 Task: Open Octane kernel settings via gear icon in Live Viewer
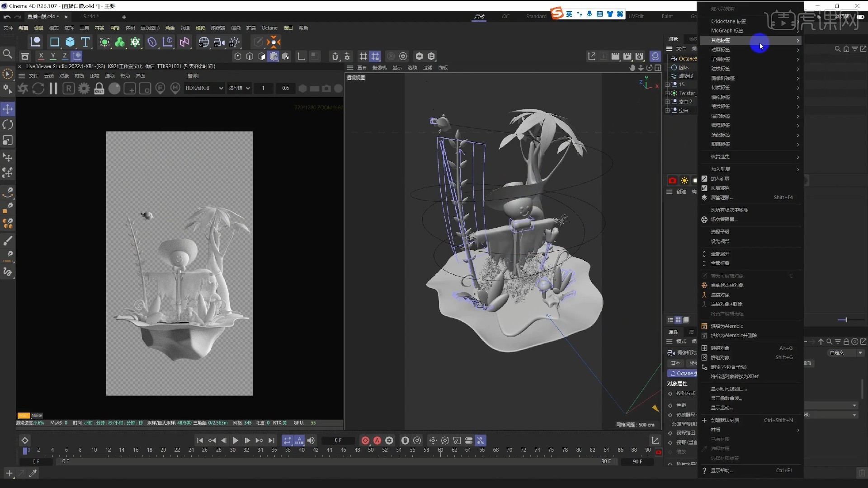pyautogui.click(x=84, y=88)
